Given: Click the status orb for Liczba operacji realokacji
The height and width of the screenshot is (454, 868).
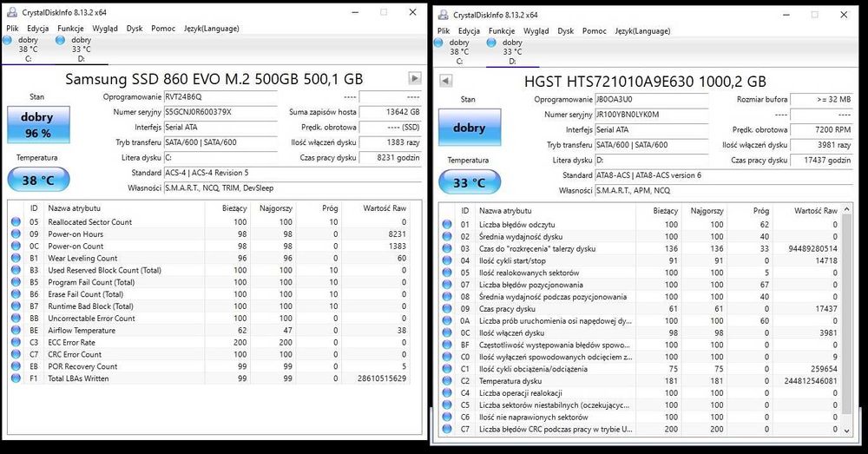Looking at the screenshot, I should [447, 393].
